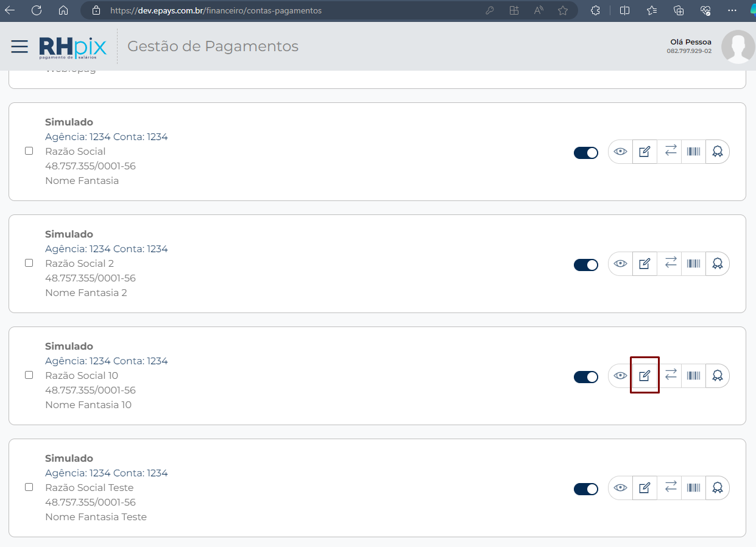Open barcode option for Razão Social account

[x=693, y=152]
